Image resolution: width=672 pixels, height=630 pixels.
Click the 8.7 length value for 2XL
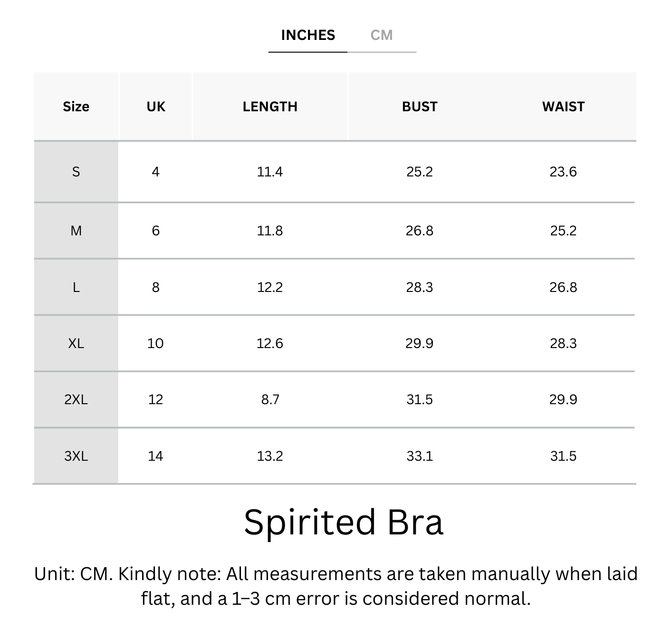[x=270, y=399]
